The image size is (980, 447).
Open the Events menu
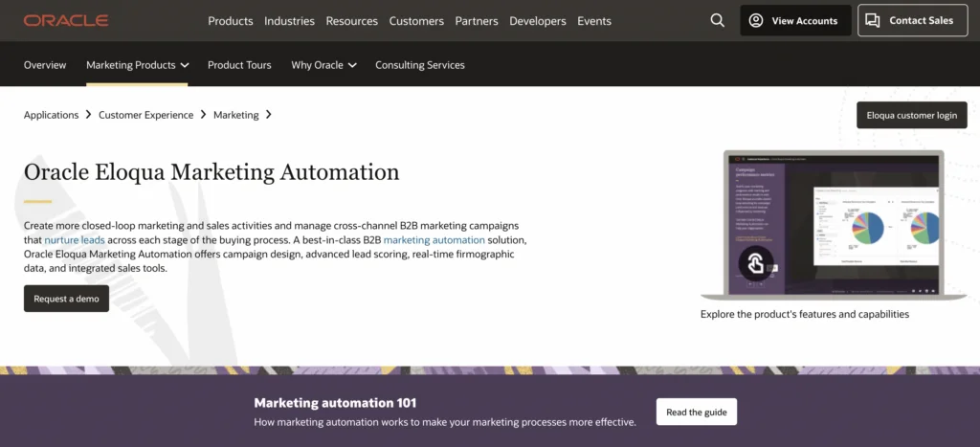(594, 21)
